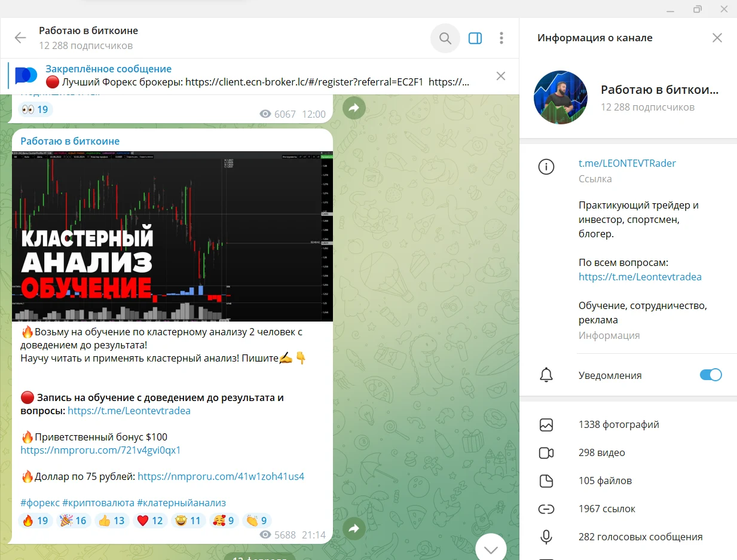Click the bell notifications icon

point(546,375)
